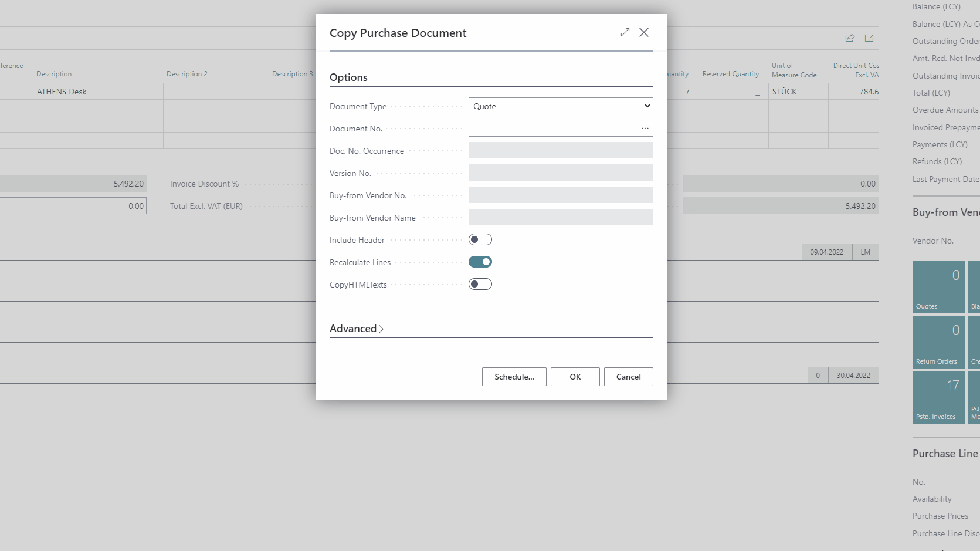Close the Copy Purchase Document dialog
The width and height of the screenshot is (980, 551).
tap(644, 33)
